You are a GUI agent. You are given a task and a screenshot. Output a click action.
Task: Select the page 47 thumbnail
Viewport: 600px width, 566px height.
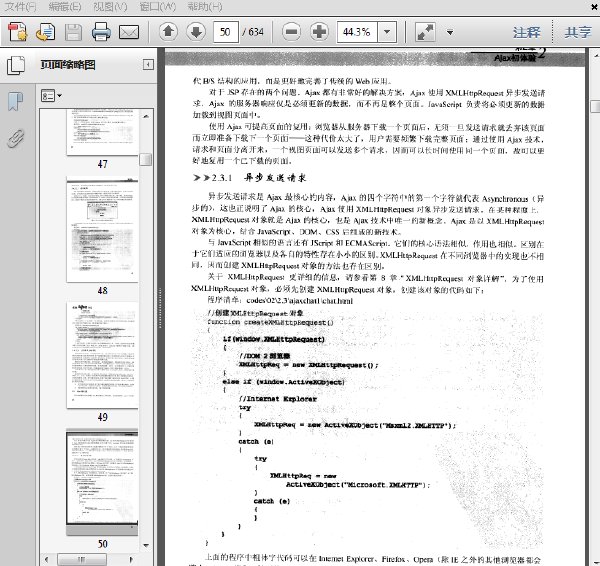102,132
